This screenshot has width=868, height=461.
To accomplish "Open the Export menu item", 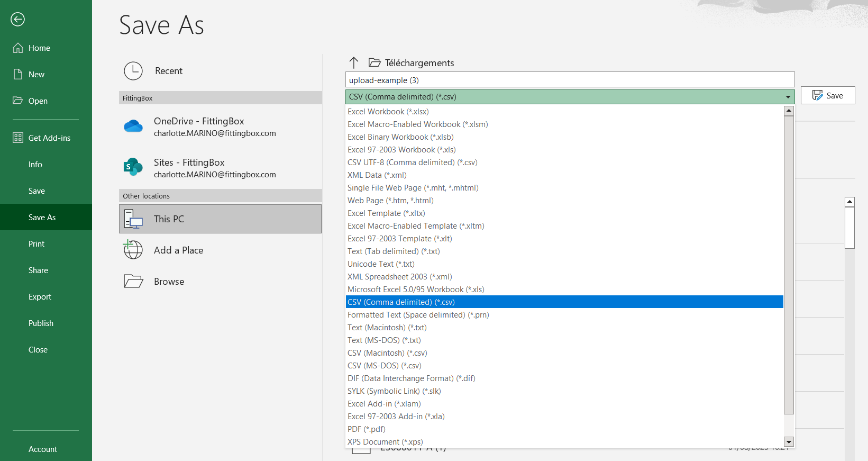I will point(40,297).
